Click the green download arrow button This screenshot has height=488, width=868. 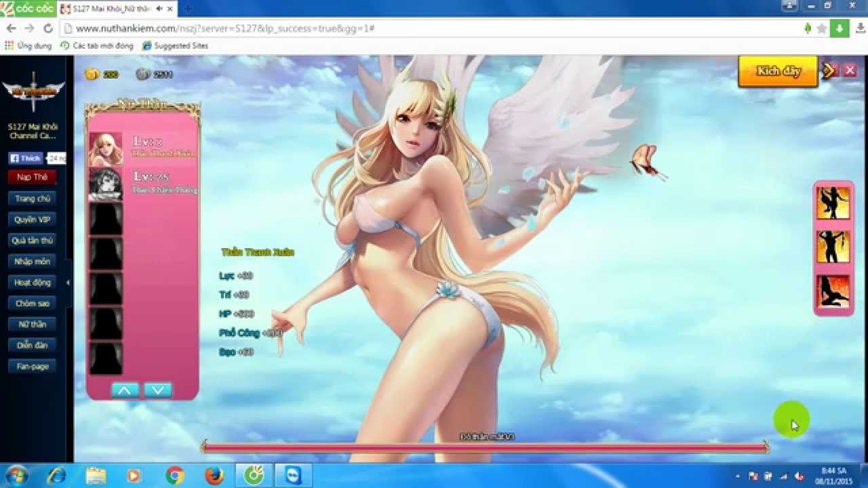pos(840,28)
